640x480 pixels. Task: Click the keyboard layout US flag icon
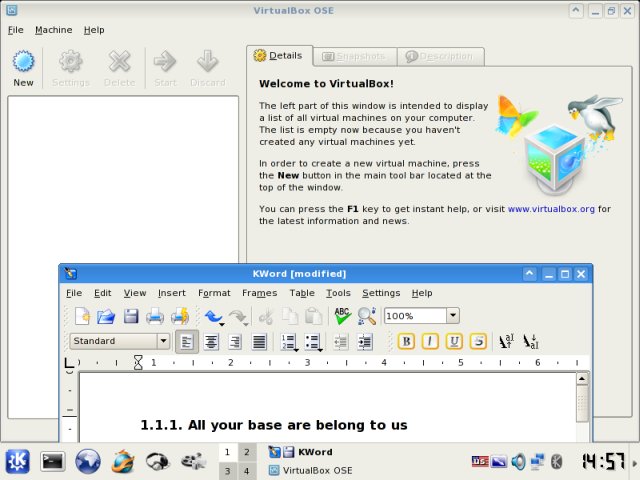[x=480, y=461]
